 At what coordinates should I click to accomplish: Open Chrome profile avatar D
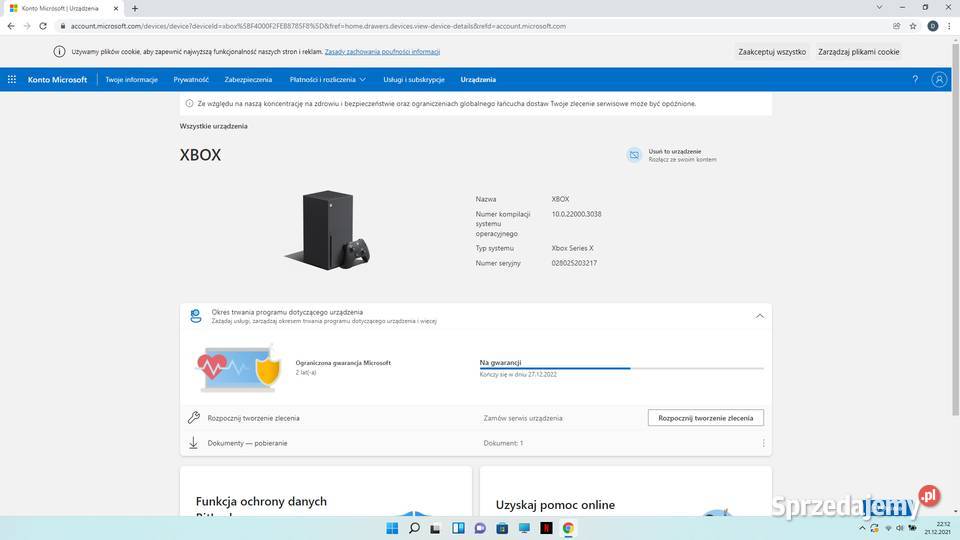[932, 26]
